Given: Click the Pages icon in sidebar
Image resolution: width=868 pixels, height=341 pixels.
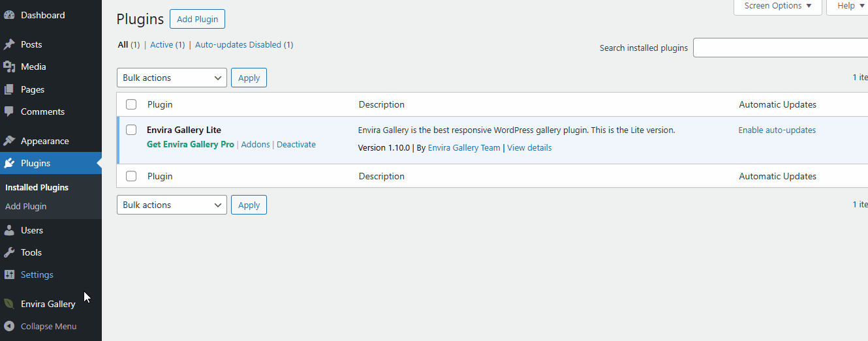Looking at the screenshot, I should point(9,89).
